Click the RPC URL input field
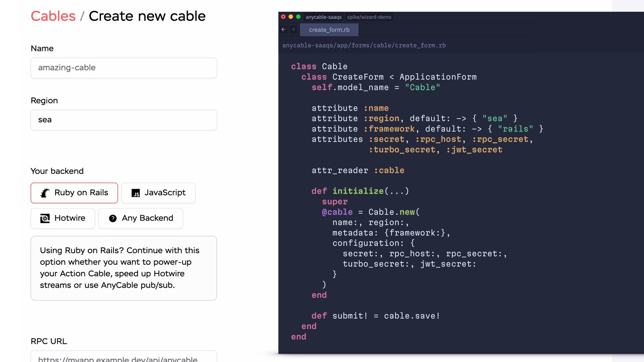This screenshot has height=362, width=644. (x=123, y=357)
